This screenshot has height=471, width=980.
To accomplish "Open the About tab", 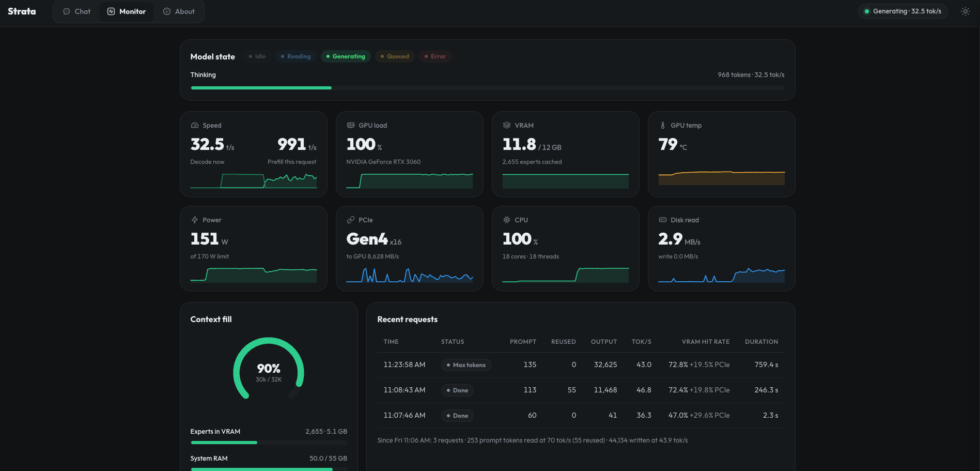I will click(179, 11).
